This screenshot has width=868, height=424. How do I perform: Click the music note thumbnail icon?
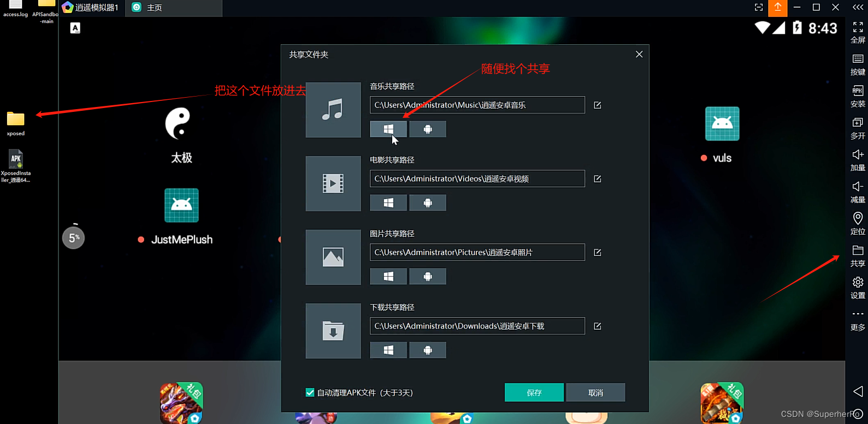pos(333,110)
